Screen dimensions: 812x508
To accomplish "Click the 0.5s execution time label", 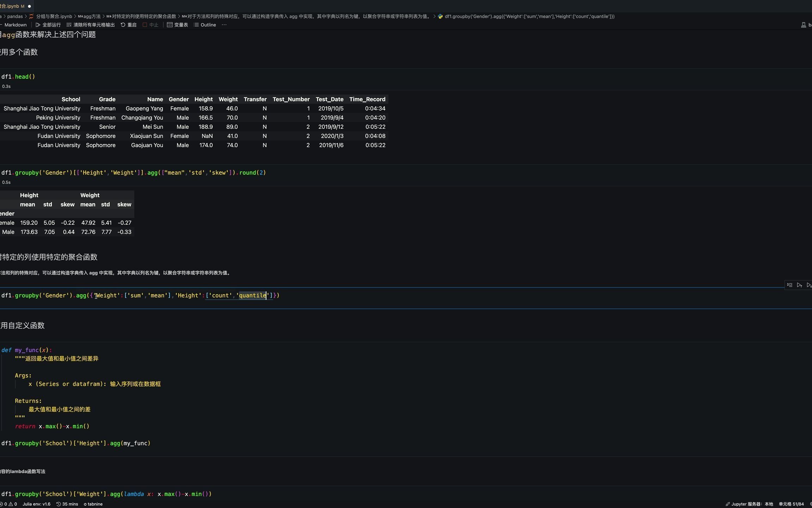I will coord(6,182).
